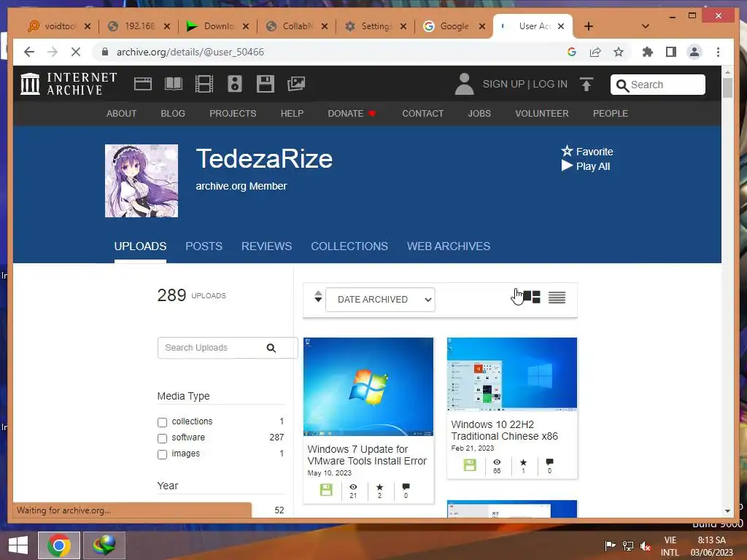
Task: Open the Internet Archive home logo
Action: (x=69, y=84)
